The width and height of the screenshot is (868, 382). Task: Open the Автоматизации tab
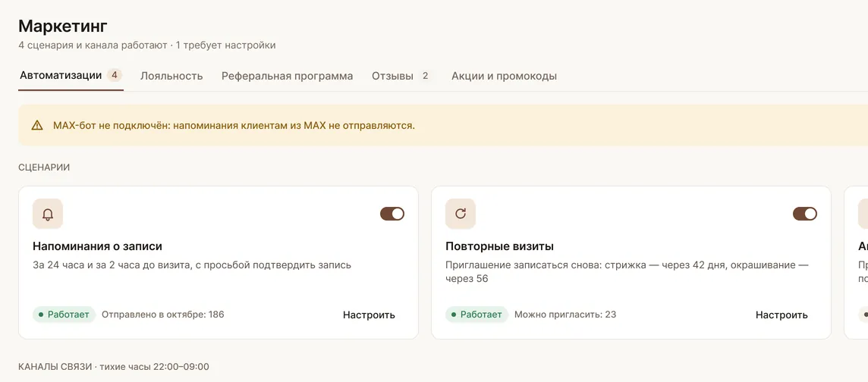71,76
